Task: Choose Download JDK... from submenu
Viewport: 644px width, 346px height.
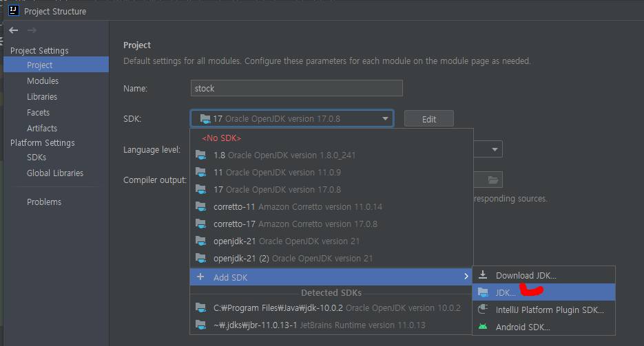Action: pyautogui.click(x=544, y=275)
